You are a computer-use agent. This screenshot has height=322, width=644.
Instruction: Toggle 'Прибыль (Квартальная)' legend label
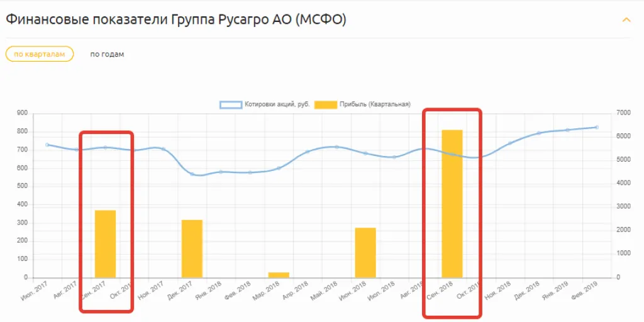374,104
